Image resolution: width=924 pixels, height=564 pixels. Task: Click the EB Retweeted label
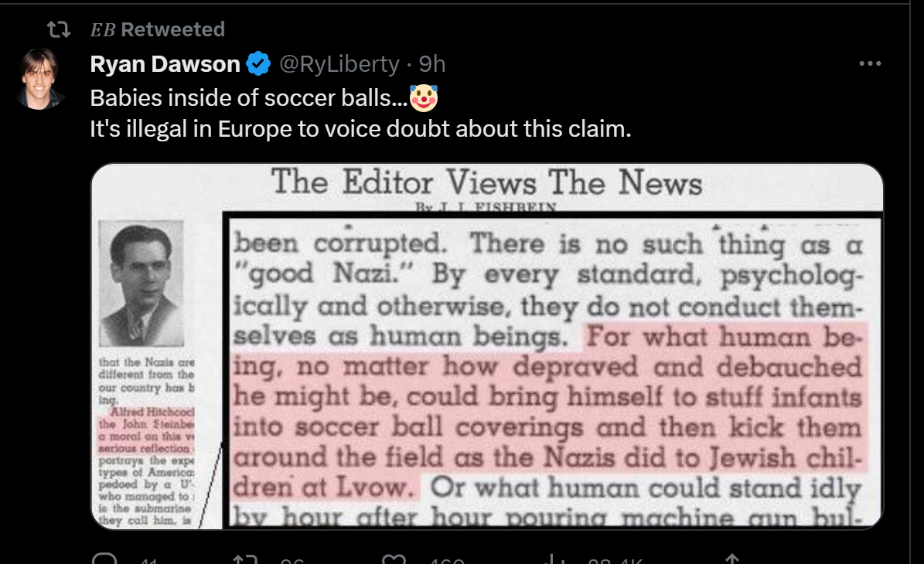157,29
